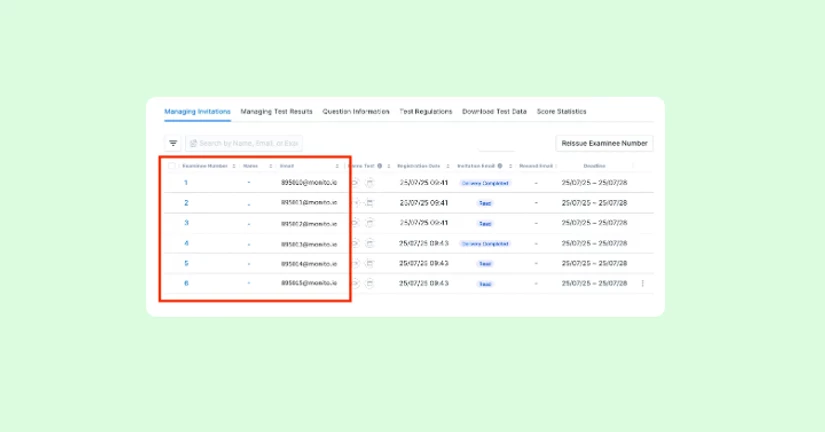Open examinee number 3 link
Viewport: 825px width, 432px height.
click(186, 223)
